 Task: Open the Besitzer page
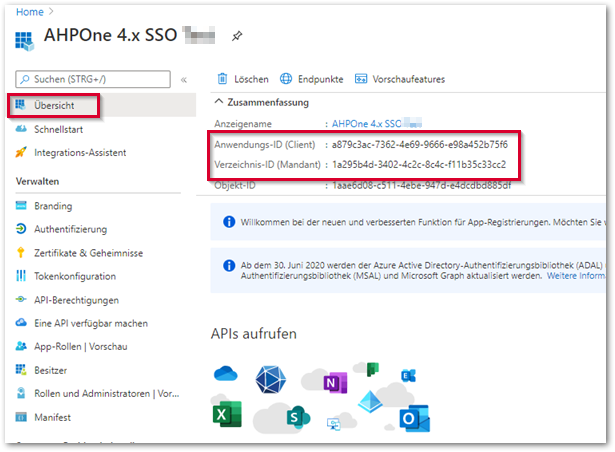click(x=51, y=370)
